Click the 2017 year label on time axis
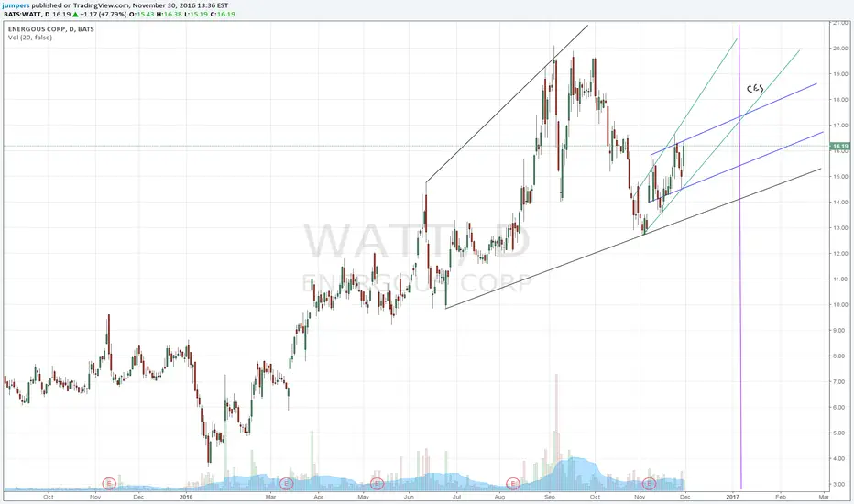 point(732,497)
